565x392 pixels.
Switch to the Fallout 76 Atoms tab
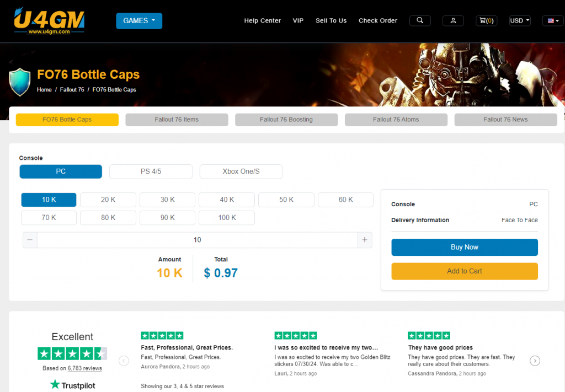[x=396, y=120]
